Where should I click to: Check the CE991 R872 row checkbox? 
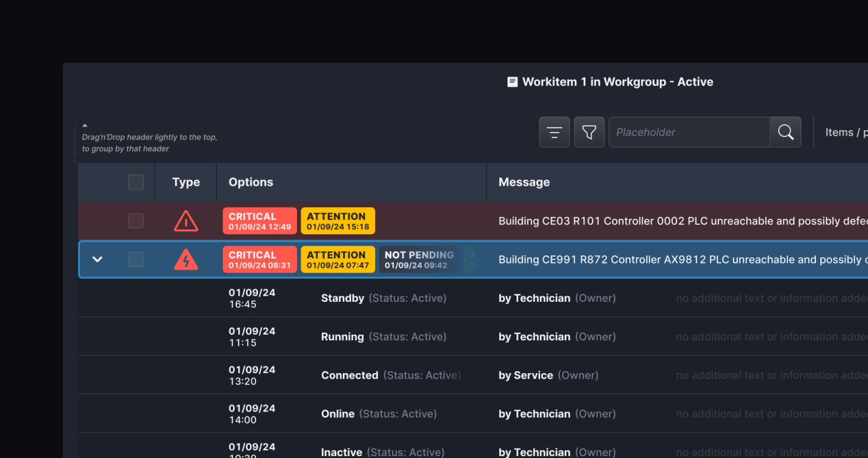[136, 260]
